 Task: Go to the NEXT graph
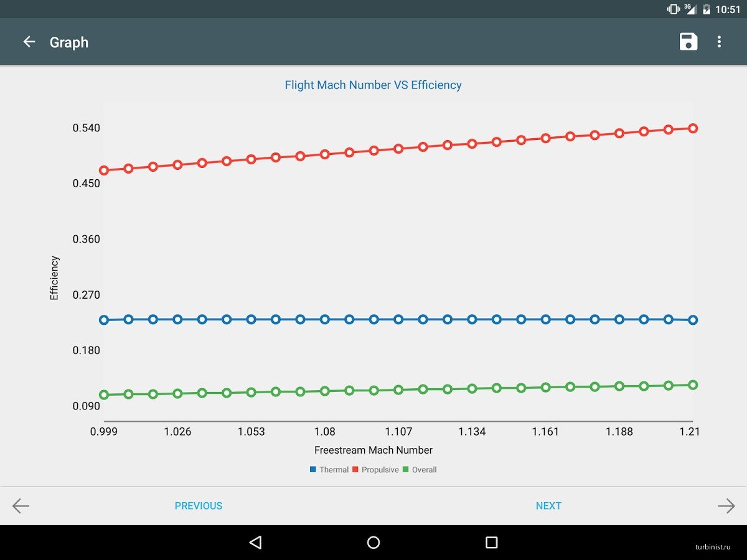click(x=548, y=506)
